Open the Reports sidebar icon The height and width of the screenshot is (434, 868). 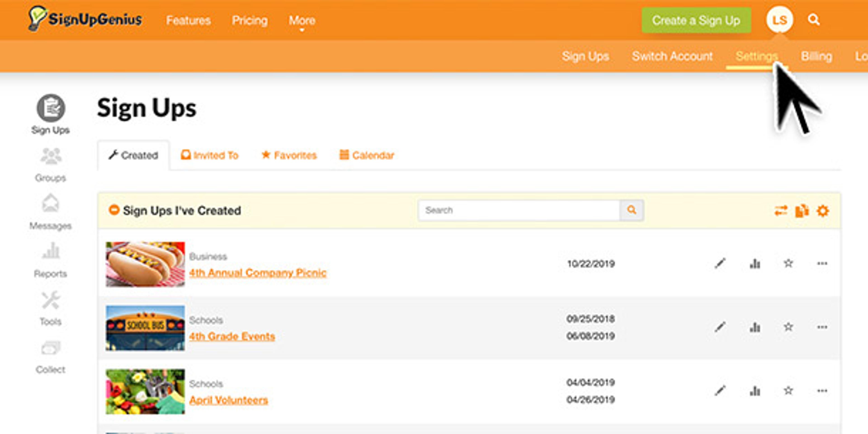tap(51, 259)
